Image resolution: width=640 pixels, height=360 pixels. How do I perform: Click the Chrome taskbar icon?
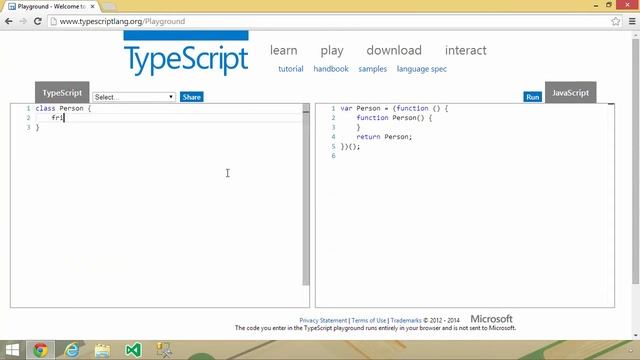click(x=40, y=350)
